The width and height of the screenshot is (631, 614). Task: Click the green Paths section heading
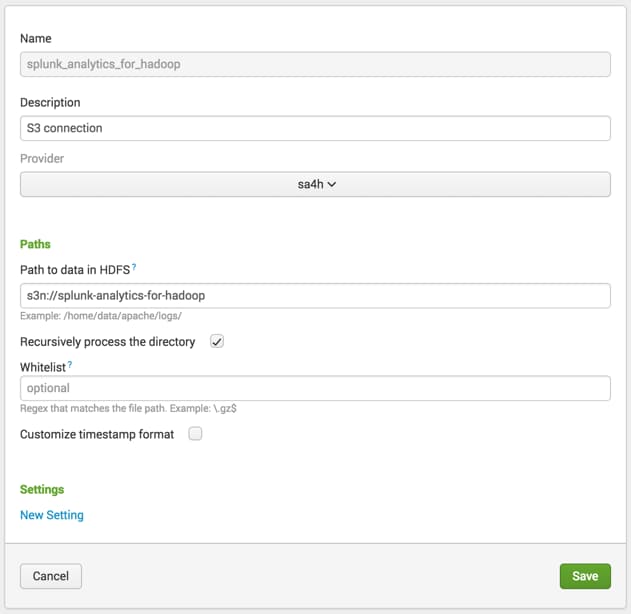(x=35, y=244)
